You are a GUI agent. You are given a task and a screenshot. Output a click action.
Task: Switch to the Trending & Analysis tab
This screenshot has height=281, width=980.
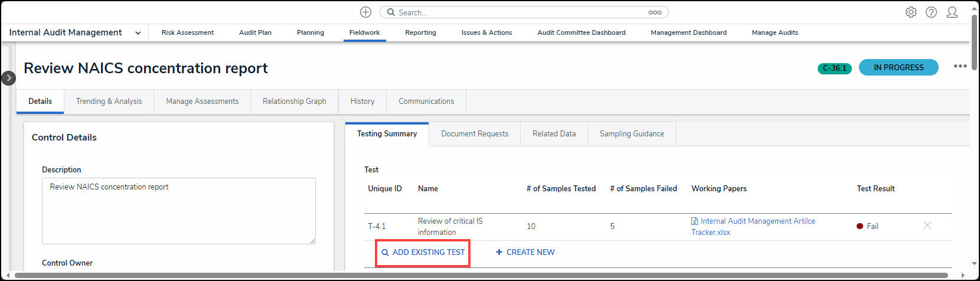[109, 102]
